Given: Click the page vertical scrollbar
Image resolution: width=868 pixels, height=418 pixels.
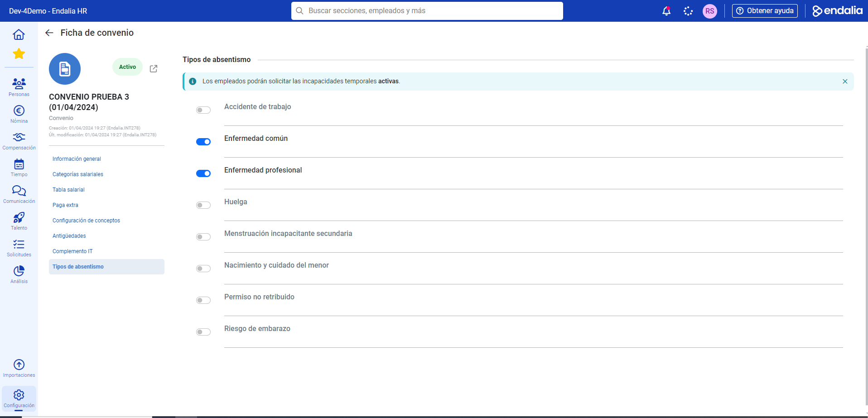Looking at the screenshot, I should tap(867, 226).
